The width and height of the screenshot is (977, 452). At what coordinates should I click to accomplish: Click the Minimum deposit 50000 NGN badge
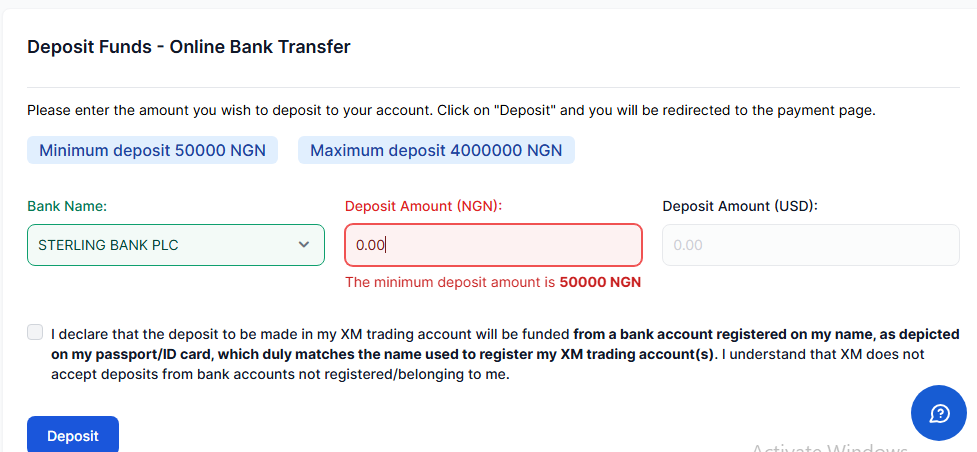tap(152, 151)
